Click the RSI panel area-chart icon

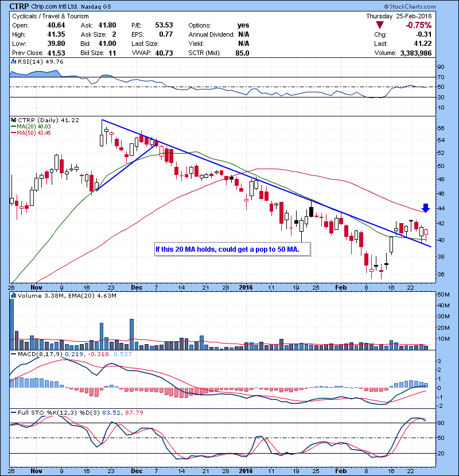click(13, 61)
